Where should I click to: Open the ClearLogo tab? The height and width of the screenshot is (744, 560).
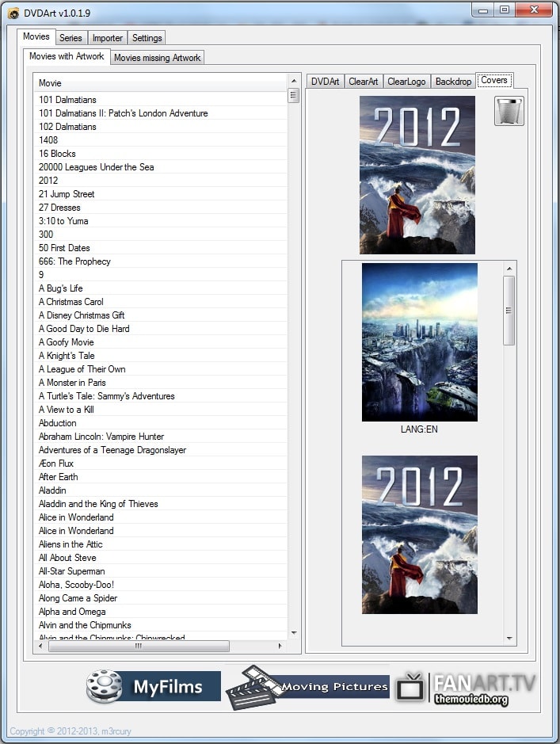coord(406,82)
